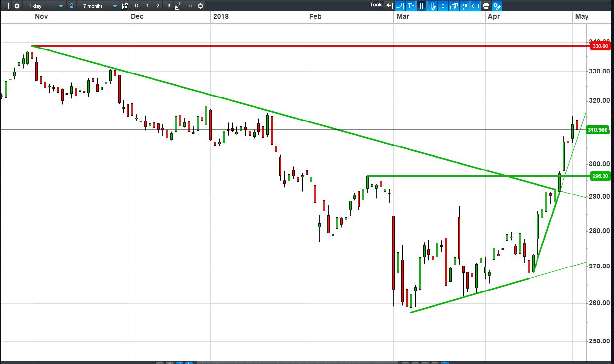Viewport: 614px width, 364px height.
Task: Select the long green descending trendline
Action: coord(294,118)
